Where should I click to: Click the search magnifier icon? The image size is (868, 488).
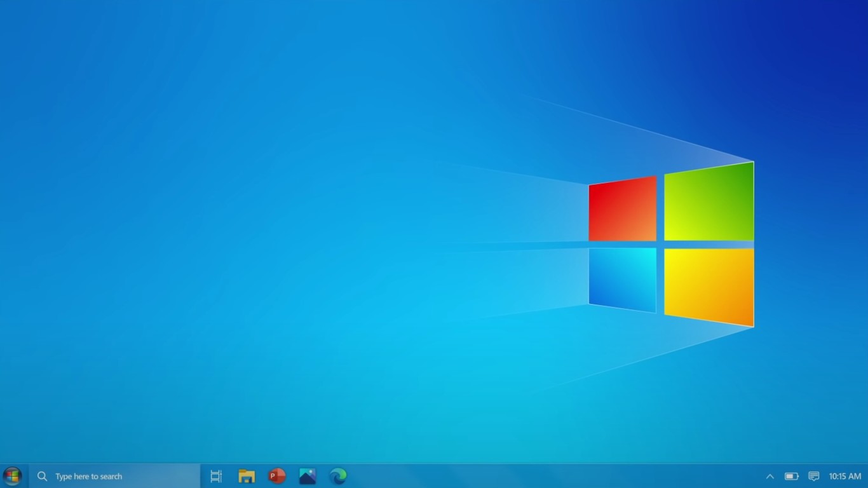(x=42, y=476)
